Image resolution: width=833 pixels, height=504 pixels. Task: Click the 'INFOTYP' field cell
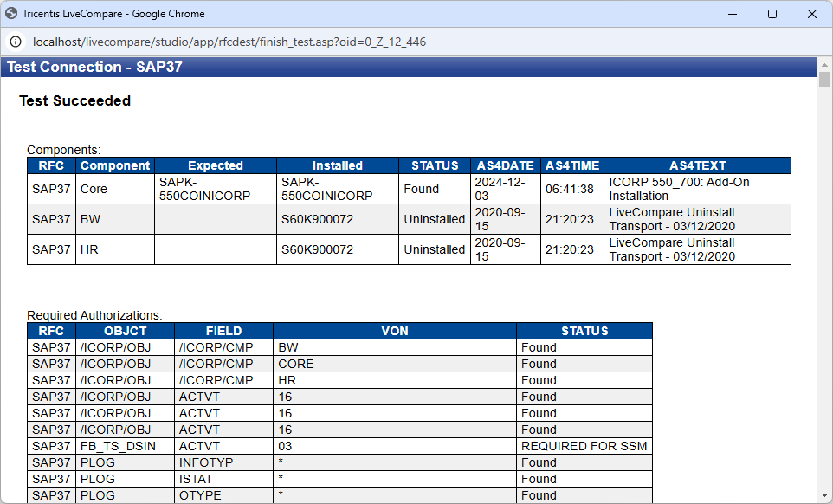pyautogui.click(x=223, y=462)
